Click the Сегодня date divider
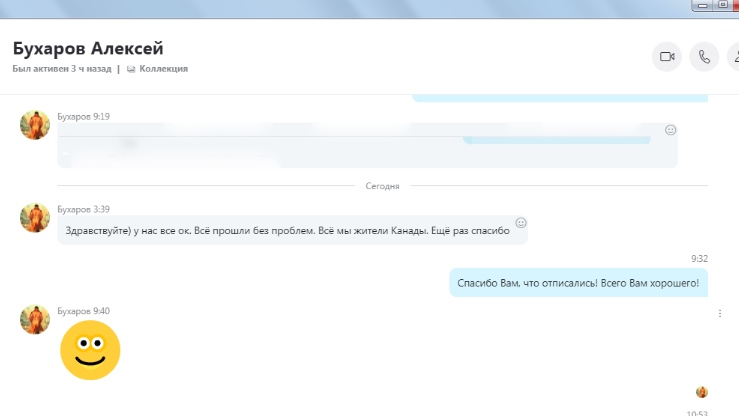Viewport: 739px width, 416px height. pos(382,186)
